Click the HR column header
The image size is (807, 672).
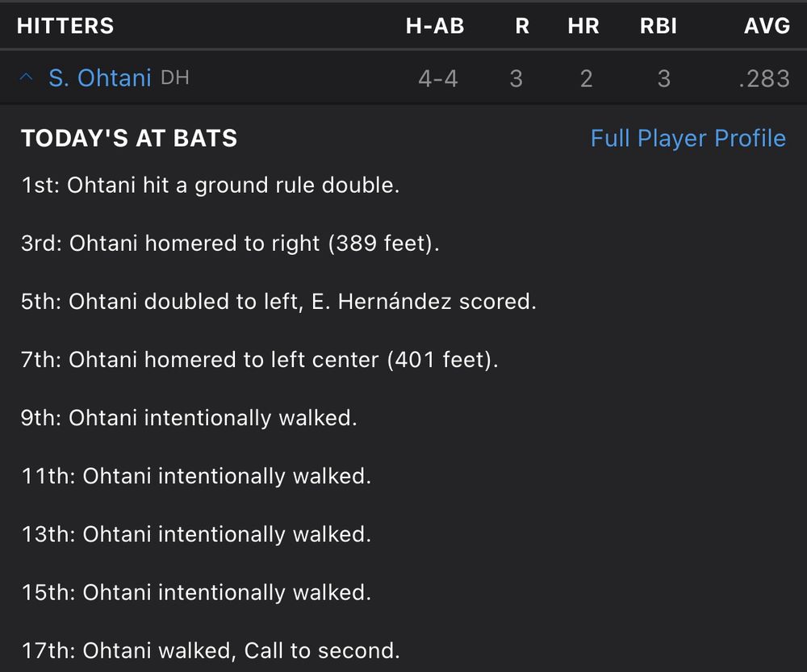(x=583, y=26)
